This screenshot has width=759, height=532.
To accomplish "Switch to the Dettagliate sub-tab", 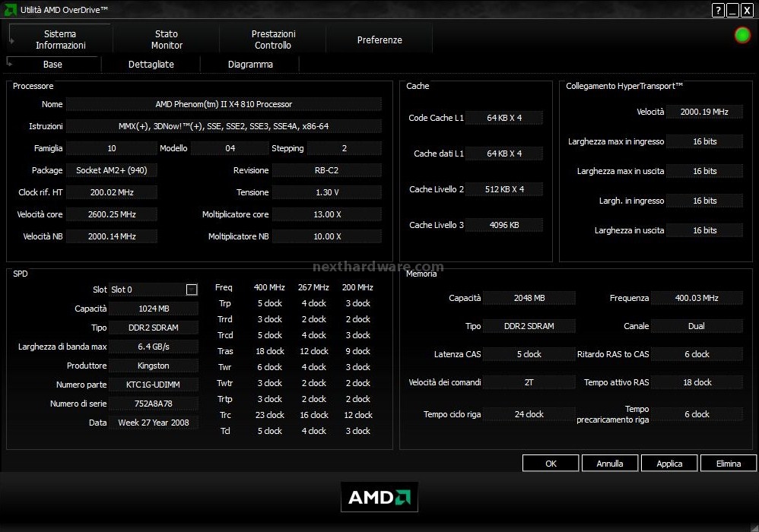I will tap(151, 64).
